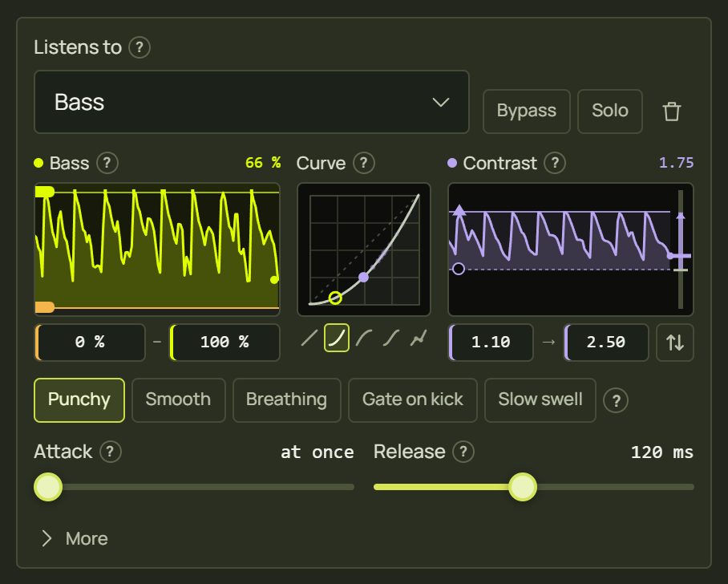Image resolution: width=728 pixels, height=584 pixels.
Task: Choose the Slow swell preset
Action: point(540,400)
